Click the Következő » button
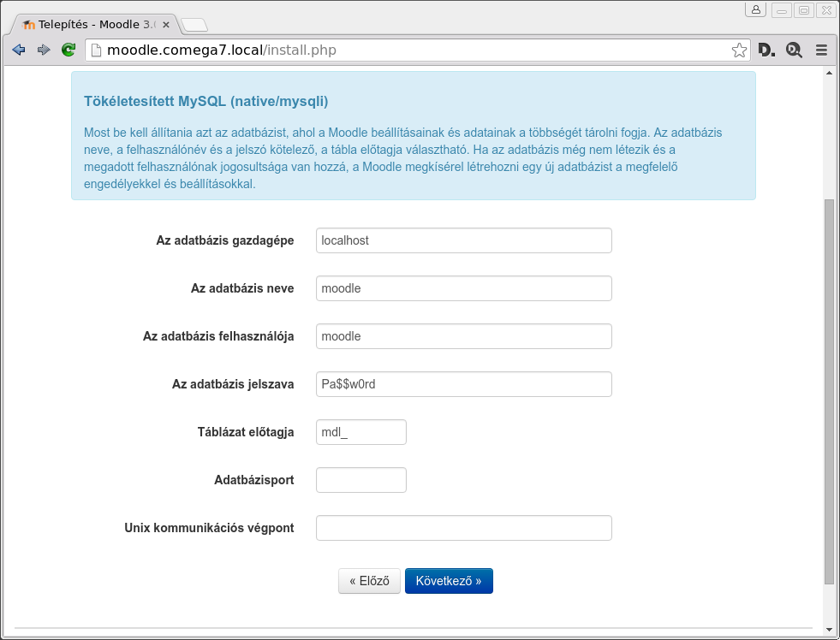Screen dimensions: 840x640 coord(449,581)
